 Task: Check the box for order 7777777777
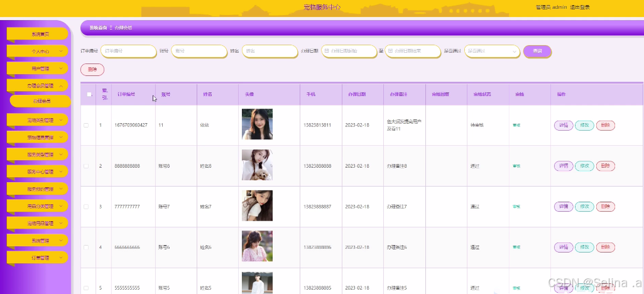coord(86,207)
